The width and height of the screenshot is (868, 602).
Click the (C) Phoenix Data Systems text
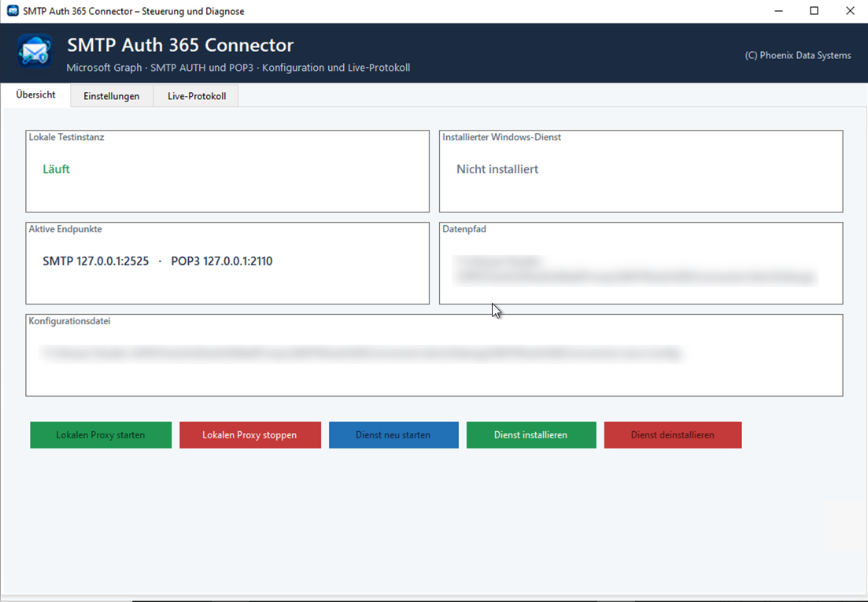pos(798,55)
